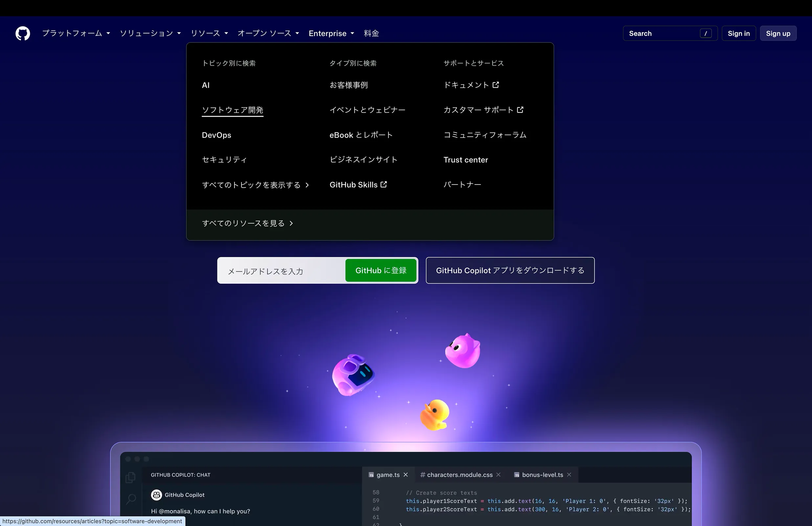
Task: Click the タイプ別に検索 column heading
Action: pyautogui.click(x=353, y=63)
